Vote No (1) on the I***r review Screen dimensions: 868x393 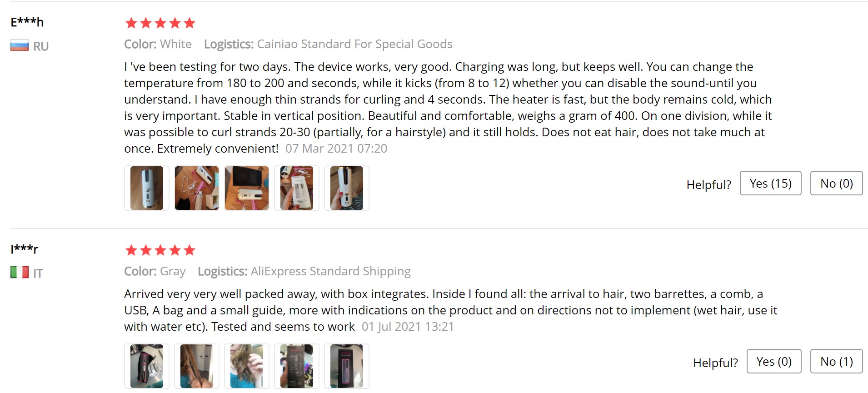[x=836, y=362]
